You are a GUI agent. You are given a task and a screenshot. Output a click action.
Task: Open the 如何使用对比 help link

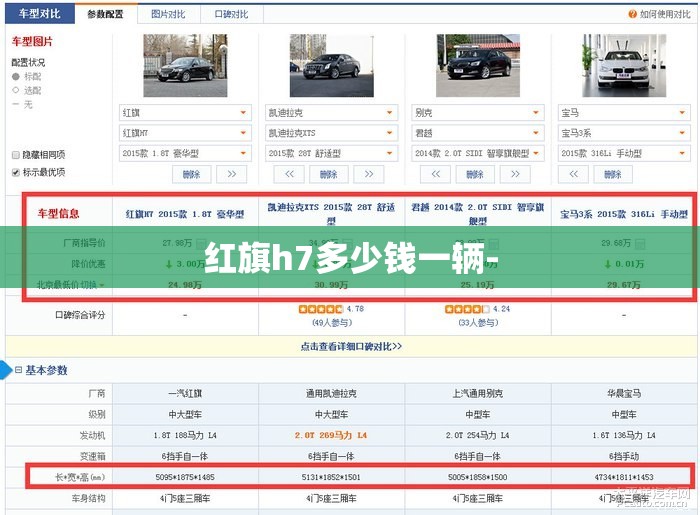[x=665, y=14]
